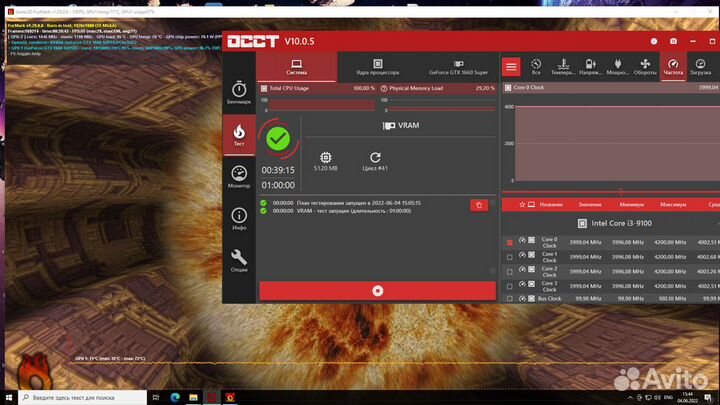
Task: Switch to the GeForce GTX 1660 Super tab
Action: 458,67
